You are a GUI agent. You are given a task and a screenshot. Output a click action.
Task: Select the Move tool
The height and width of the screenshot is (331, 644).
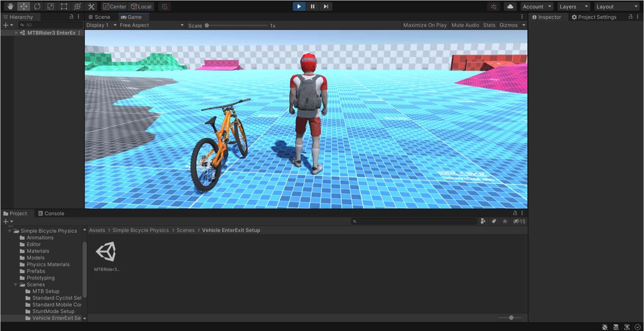tap(24, 6)
